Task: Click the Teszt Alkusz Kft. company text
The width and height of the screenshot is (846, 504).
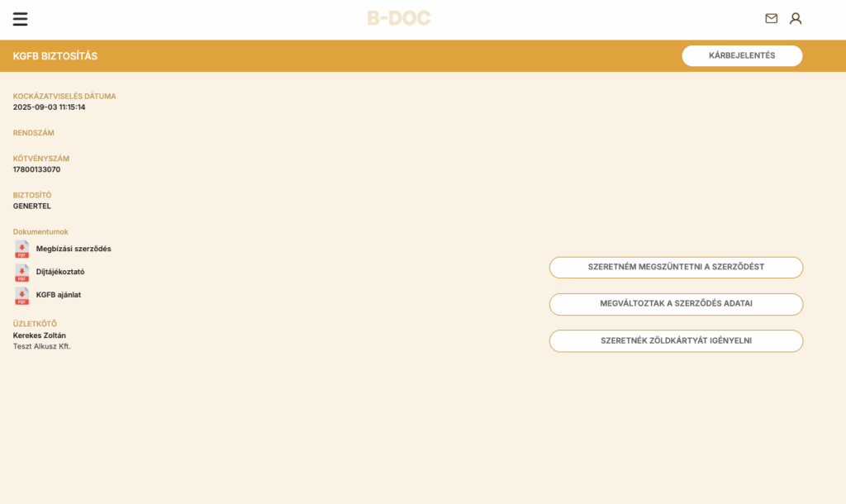Action: pos(42,346)
